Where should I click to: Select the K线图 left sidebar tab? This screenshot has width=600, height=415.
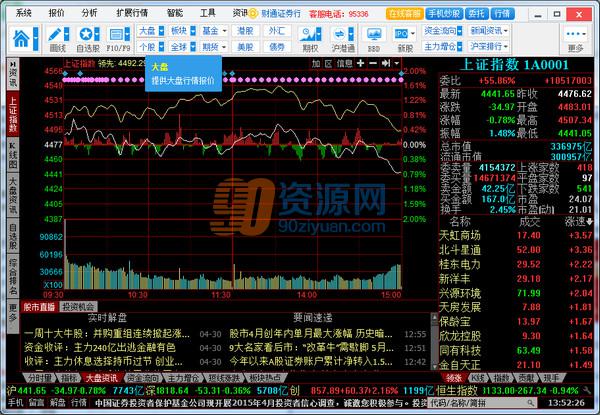click(13, 155)
